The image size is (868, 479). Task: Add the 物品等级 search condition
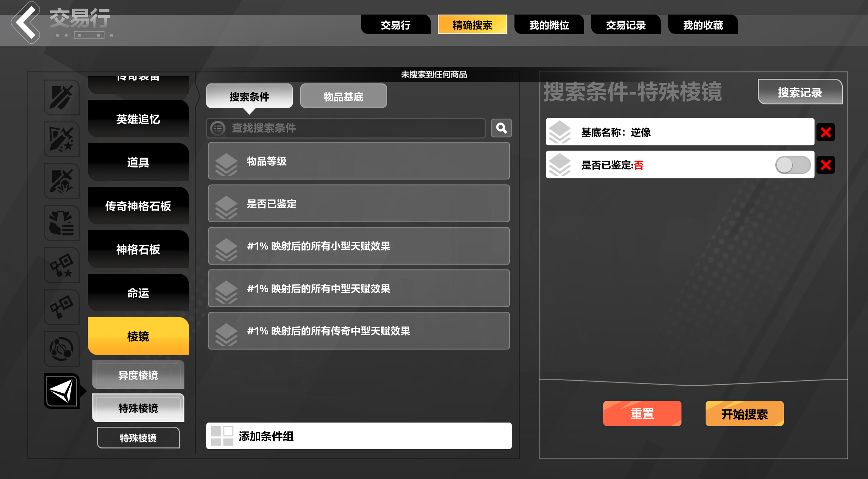359,161
